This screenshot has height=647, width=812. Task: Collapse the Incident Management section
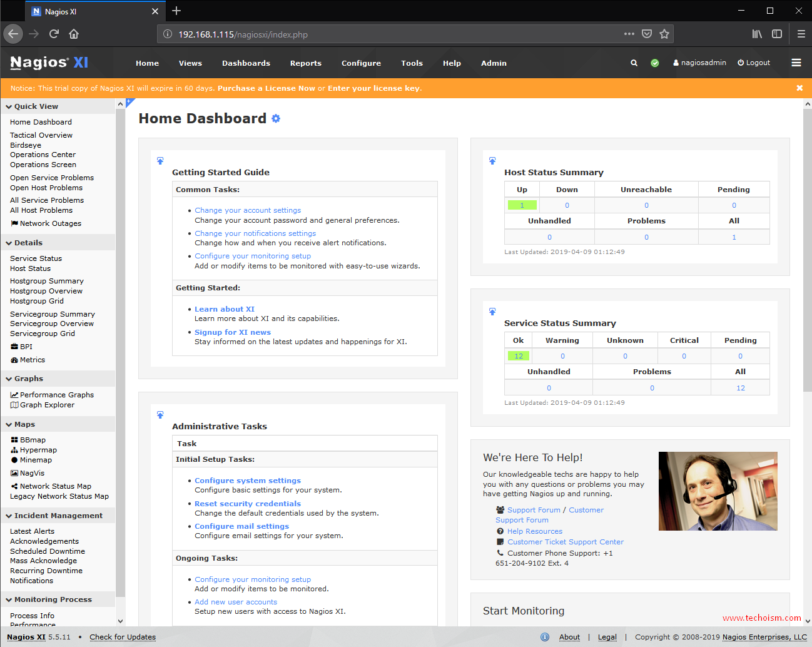pos(58,516)
